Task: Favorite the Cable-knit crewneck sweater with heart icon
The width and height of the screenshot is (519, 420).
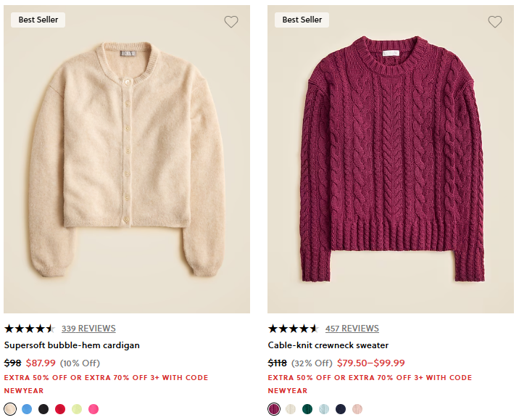Action: coord(495,22)
